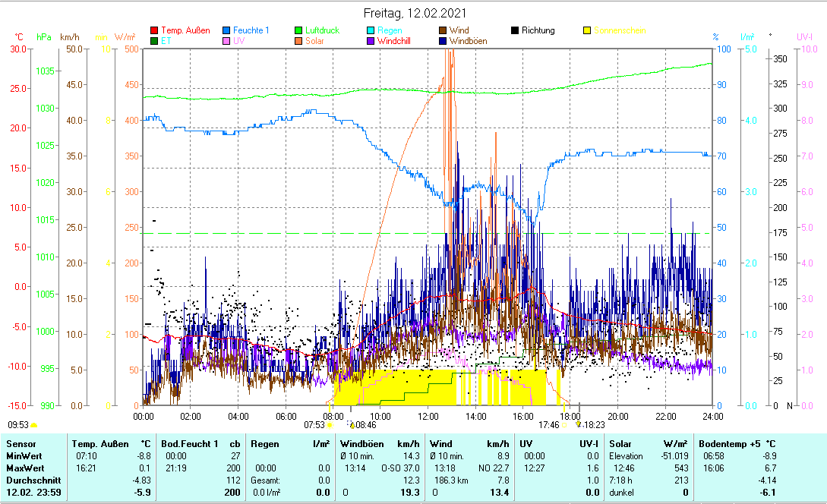This screenshot has height=504, width=827.
Task: Click the Durchschnitt row label
Action: click(30, 480)
